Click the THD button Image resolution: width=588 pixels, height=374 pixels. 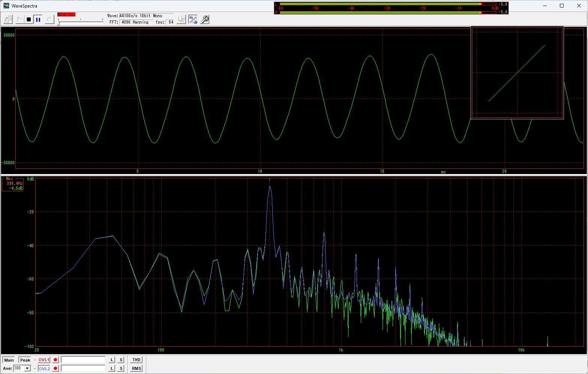[136, 360]
